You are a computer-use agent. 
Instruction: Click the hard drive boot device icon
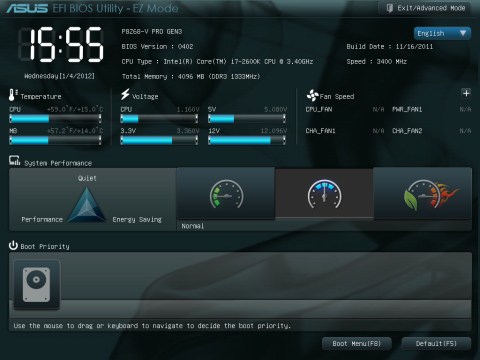(37, 284)
